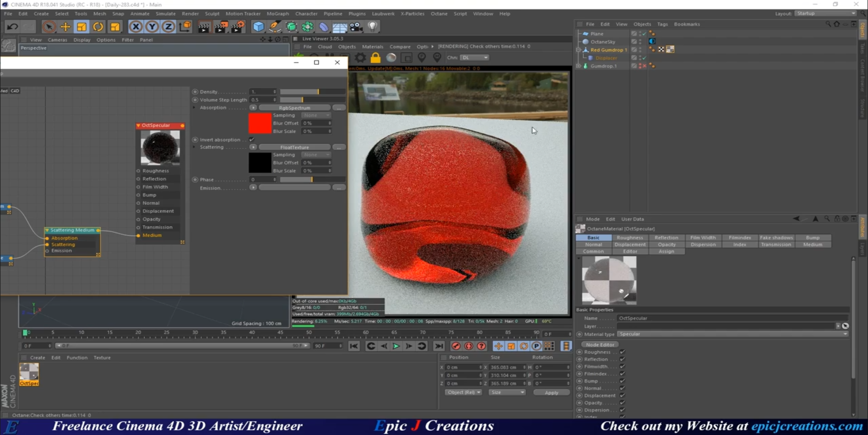The height and width of the screenshot is (435, 868).
Task: Click the red absorption color swatch
Action: click(260, 123)
